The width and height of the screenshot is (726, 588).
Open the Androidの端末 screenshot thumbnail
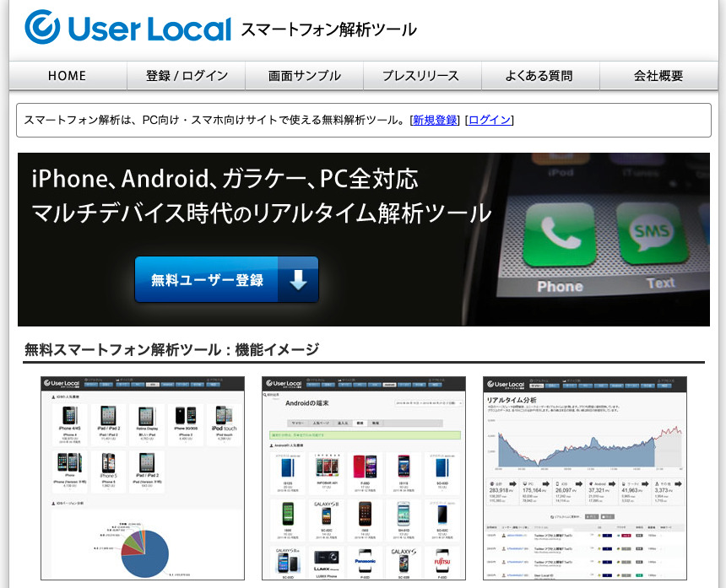(363, 477)
